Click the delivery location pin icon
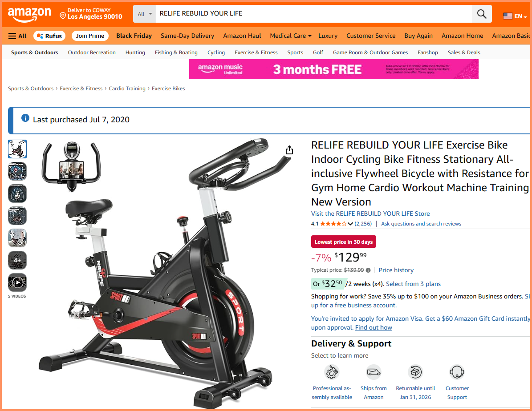Image resolution: width=532 pixels, height=411 pixels. (63, 16)
